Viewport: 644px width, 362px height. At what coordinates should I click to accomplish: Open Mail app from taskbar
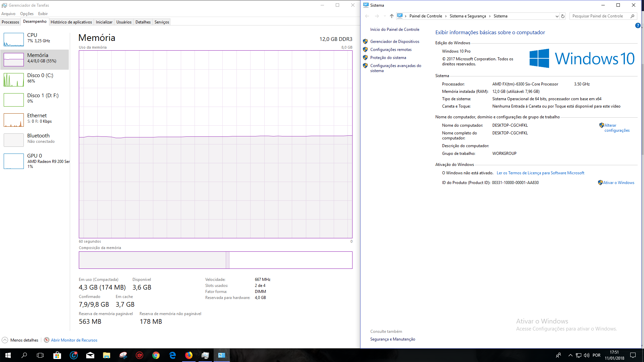click(90, 355)
